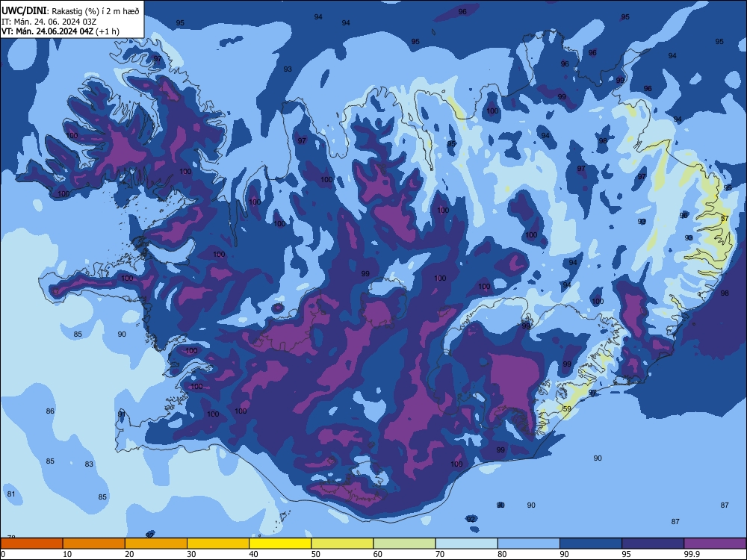Select the legend swatch between 50 and 60

click(342, 544)
